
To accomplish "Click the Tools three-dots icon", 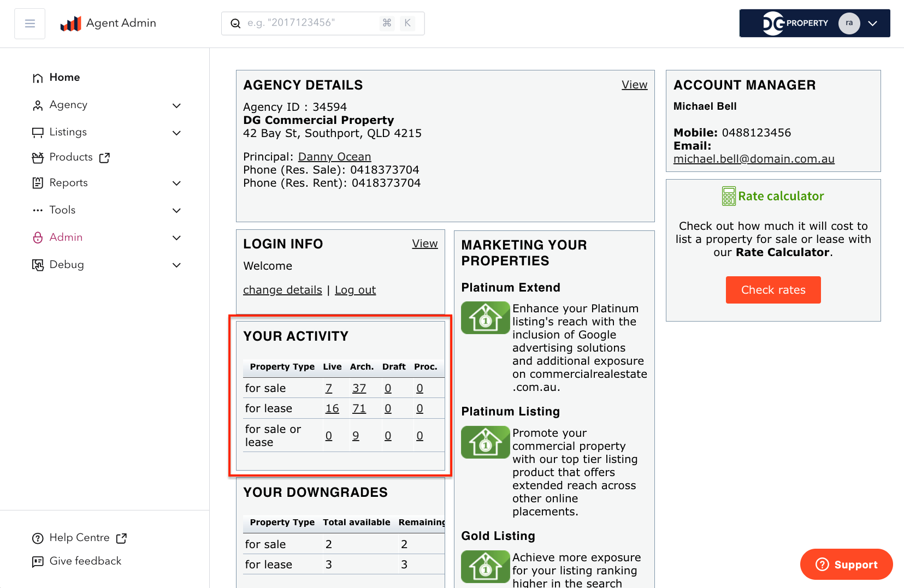I will (38, 210).
